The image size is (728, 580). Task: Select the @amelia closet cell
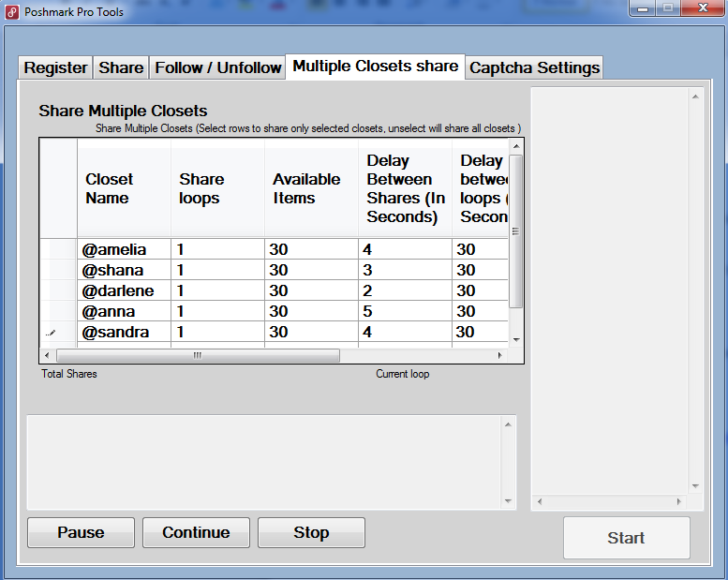[x=124, y=249]
